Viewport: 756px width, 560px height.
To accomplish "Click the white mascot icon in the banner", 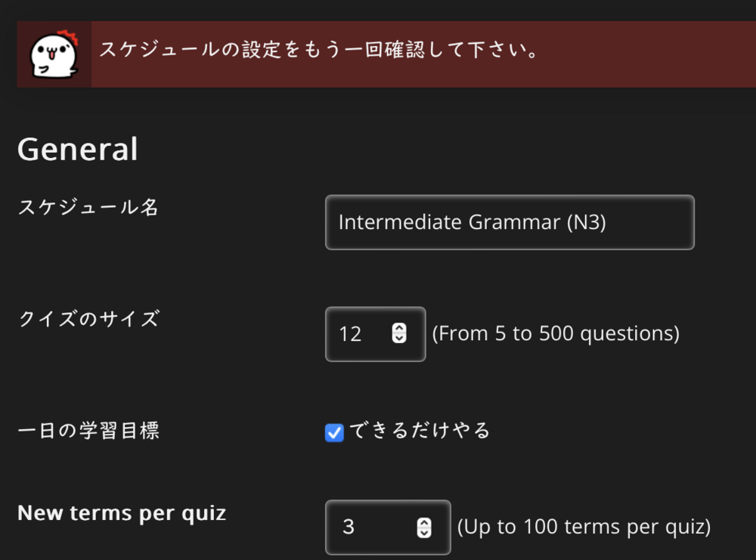I will [x=54, y=54].
